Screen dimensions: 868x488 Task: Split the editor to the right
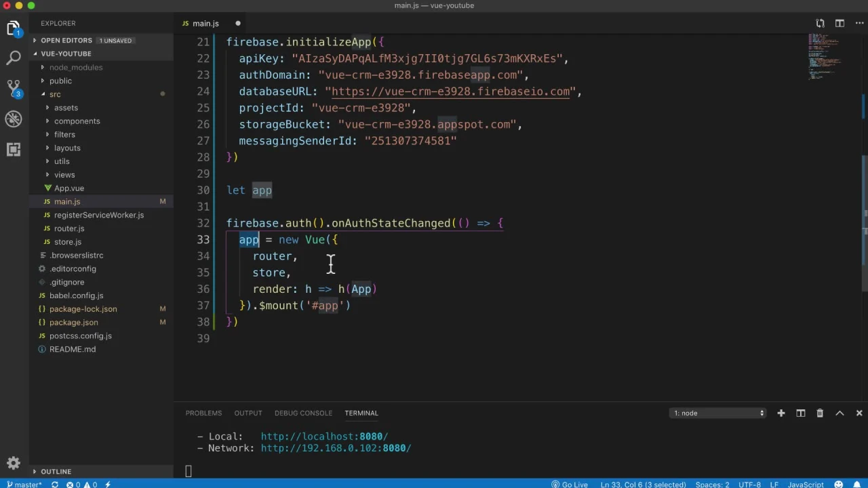[x=840, y=24]
